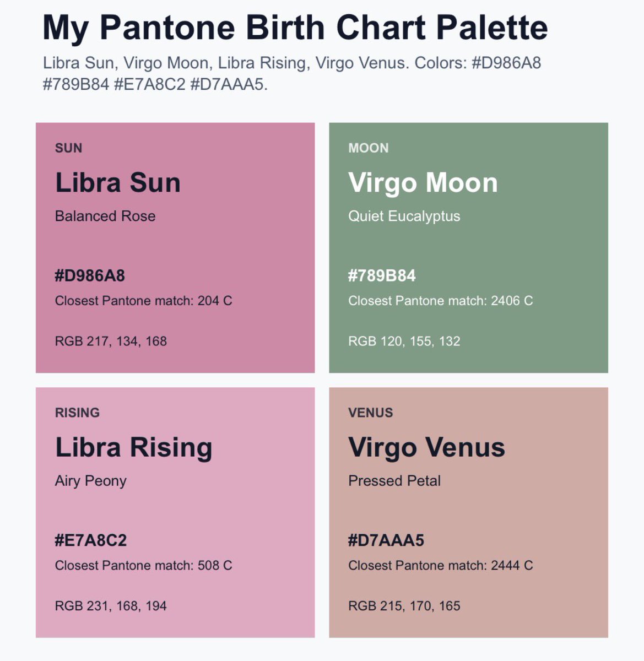Click the Libra Rising heading

point(134,447)
